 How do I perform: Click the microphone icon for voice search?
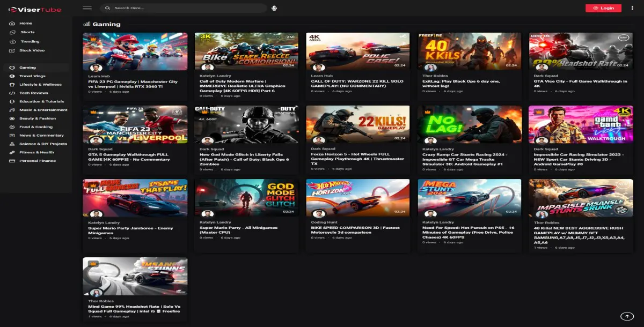tap(274, 8)
